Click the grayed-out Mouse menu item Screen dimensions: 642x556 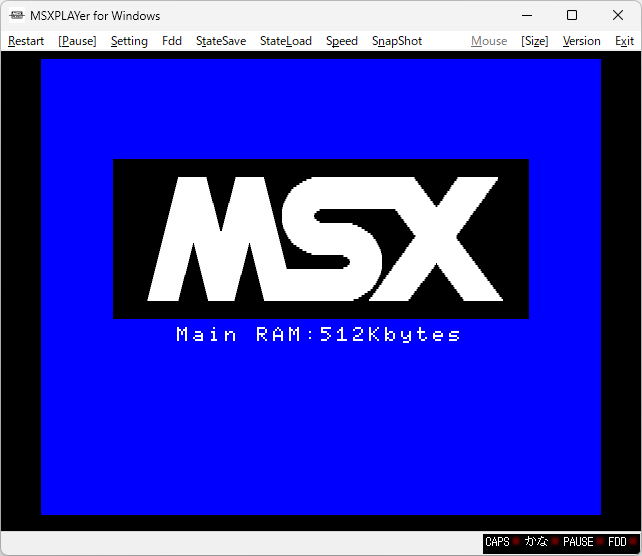tap(489, 41)
